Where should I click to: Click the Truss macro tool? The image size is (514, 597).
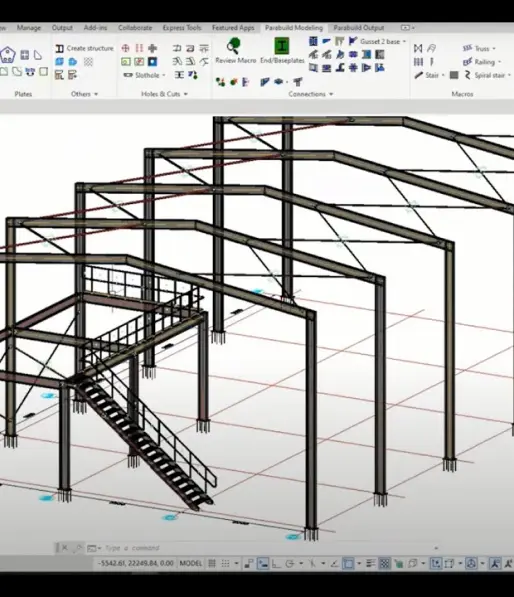coord(476,48)
